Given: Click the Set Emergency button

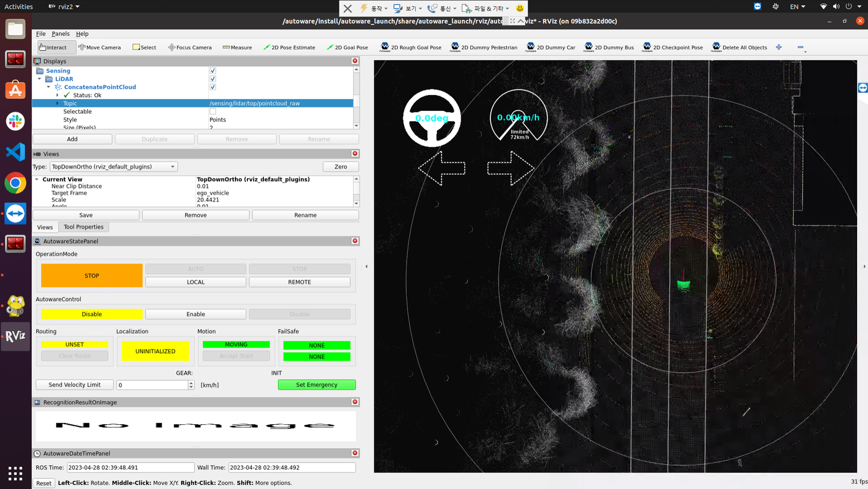Looking at the screenshot, I should coord(317,385).
